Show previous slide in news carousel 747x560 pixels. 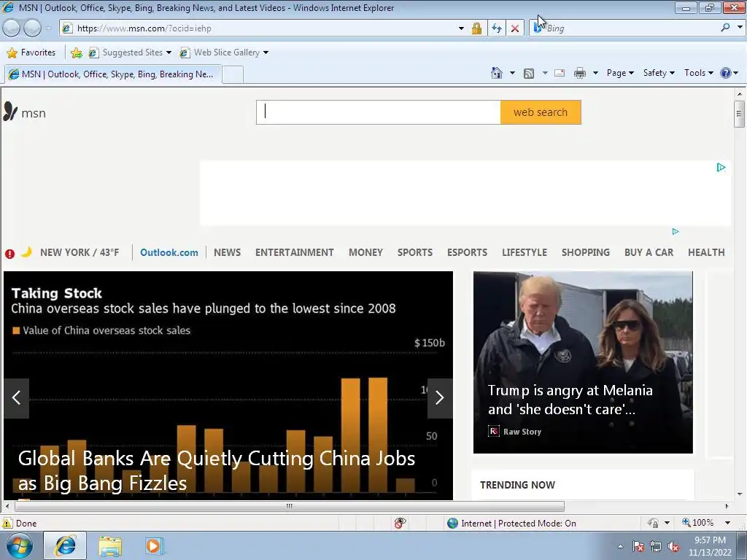coord(17,398)
